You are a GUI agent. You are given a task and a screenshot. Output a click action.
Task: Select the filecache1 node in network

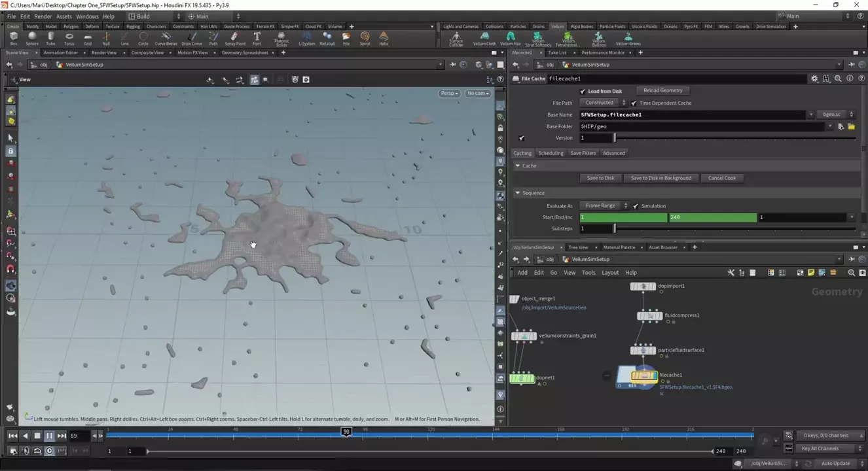click(x=644, y=375)
